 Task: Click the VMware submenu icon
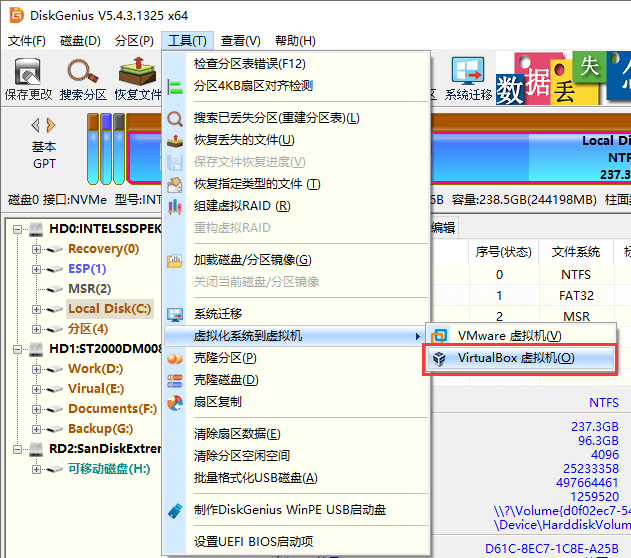click(x=439, y=336)
